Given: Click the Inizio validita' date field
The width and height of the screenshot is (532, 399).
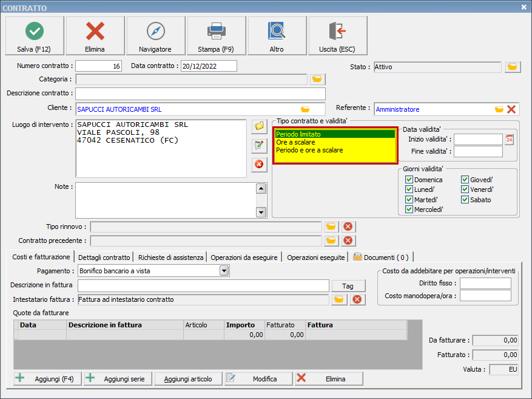Looking at the screenshot, I should tap(478, 139).
